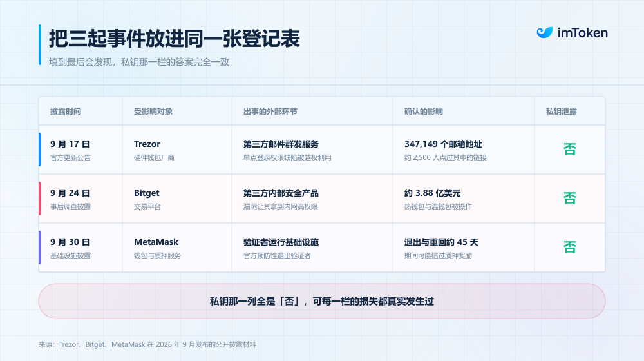The width and height of the screenshot is (644, 361).
Task: Click the green 否 in the MetaMask row
Action: pyautogui.click(x=570, y=247)
